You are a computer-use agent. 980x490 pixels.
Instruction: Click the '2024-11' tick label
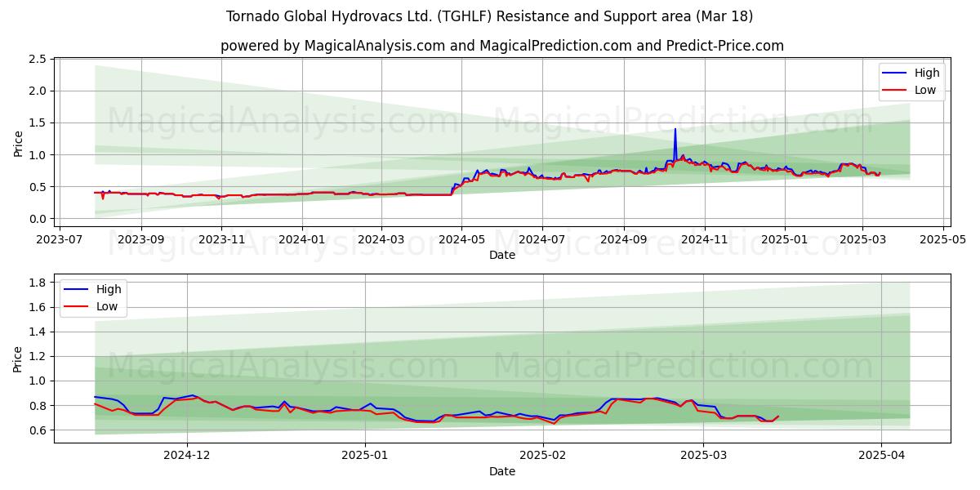pos(704,239)
